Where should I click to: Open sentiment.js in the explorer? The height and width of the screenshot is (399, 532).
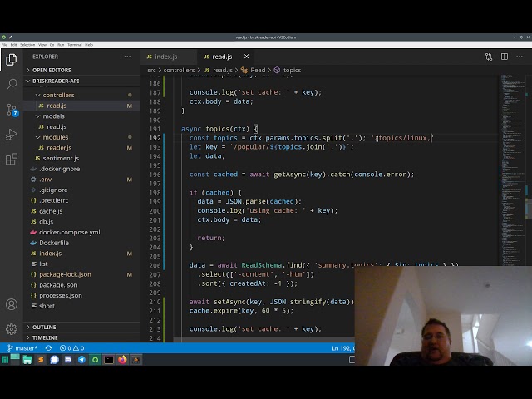(x=61, y=158)
